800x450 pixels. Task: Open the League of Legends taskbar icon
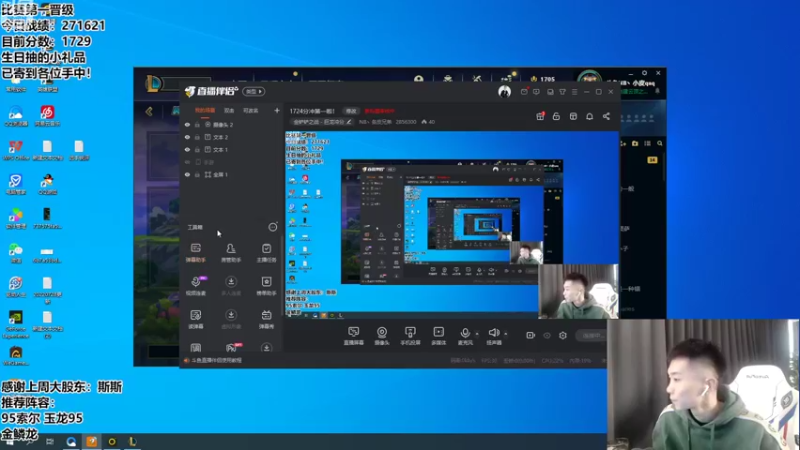132,441
